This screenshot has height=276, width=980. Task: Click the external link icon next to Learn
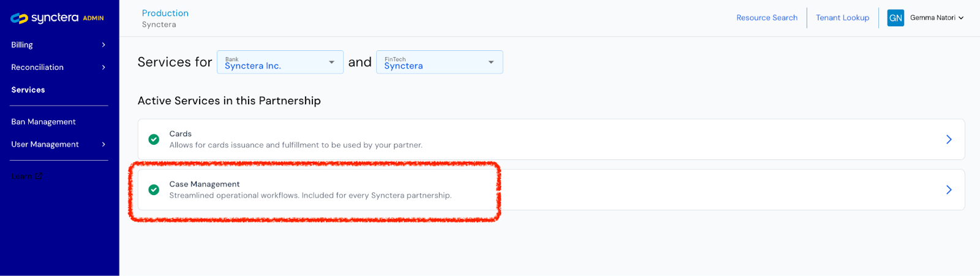39,176
